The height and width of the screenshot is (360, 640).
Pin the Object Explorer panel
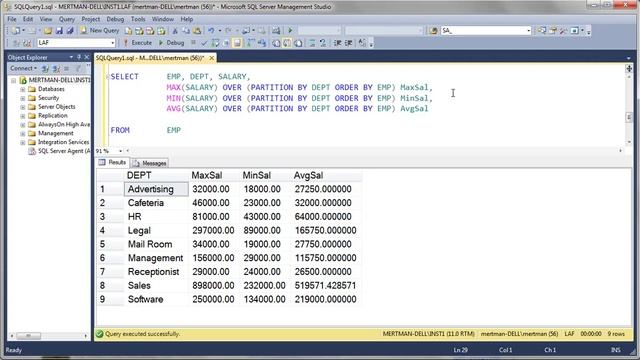79,57
